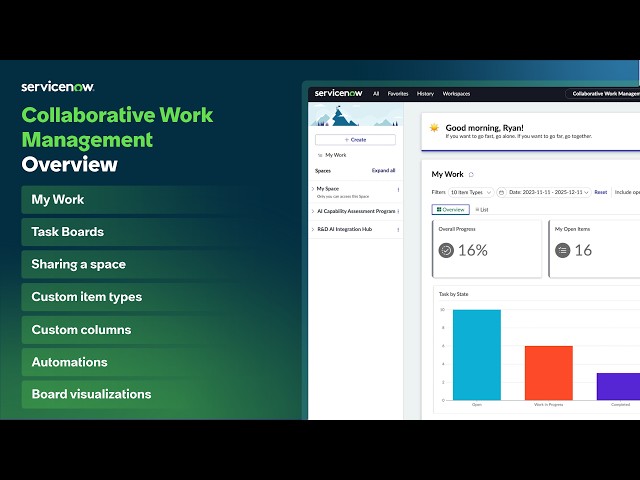The width and height of the screenshot is (640, 480).
Task: Click the My Open Items list icon
Action: click(x=562, y=250)
